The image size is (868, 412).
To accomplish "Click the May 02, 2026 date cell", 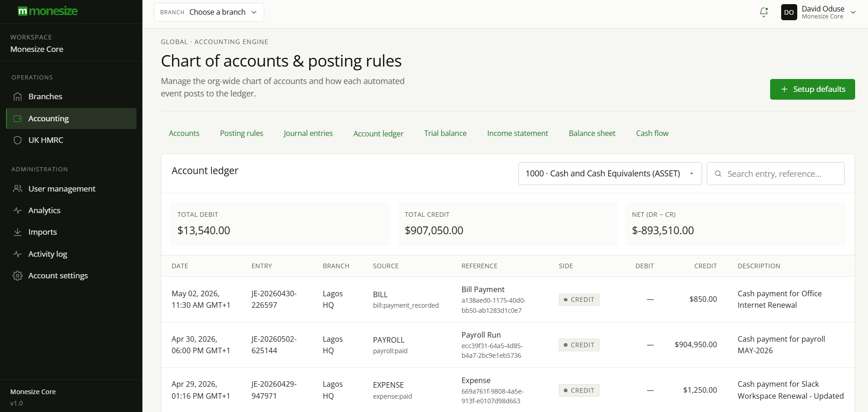I will coord(201,299).
